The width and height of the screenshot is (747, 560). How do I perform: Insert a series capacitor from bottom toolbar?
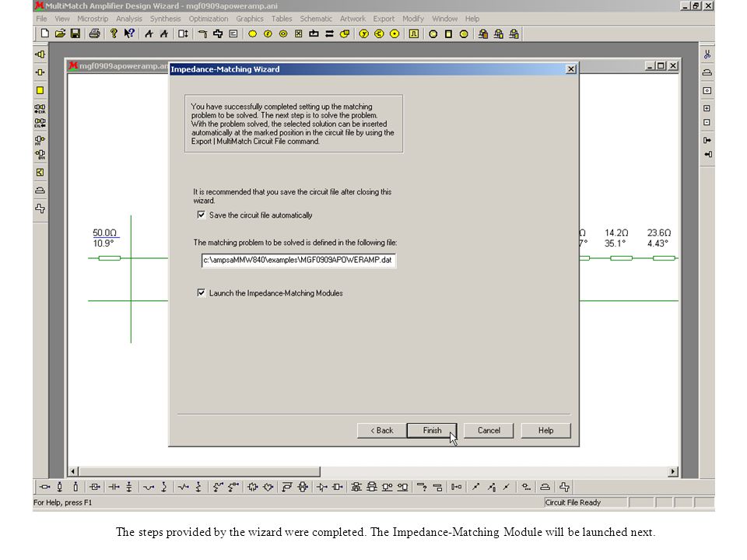coord(114,487)
